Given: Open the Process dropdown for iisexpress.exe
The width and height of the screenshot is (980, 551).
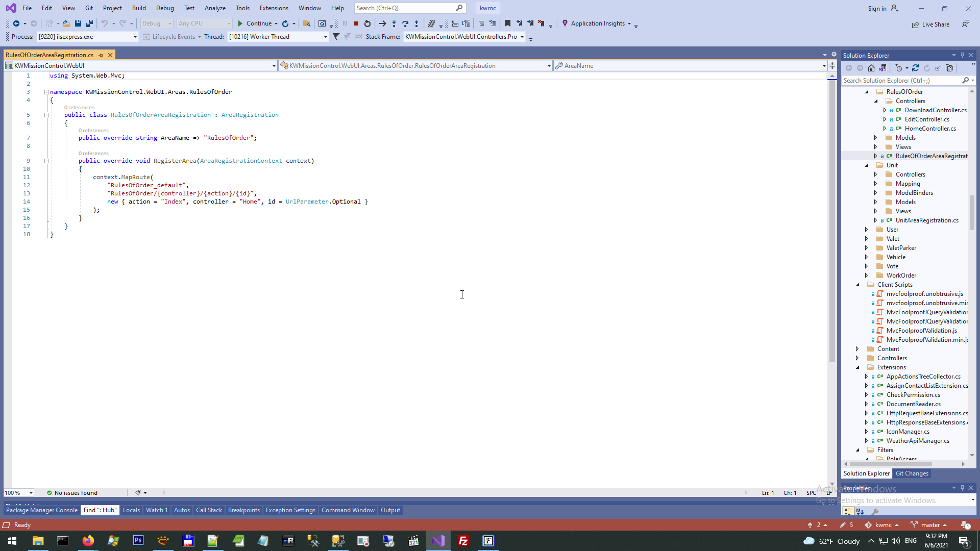Looking at the screenshot, I should [135, 37].
